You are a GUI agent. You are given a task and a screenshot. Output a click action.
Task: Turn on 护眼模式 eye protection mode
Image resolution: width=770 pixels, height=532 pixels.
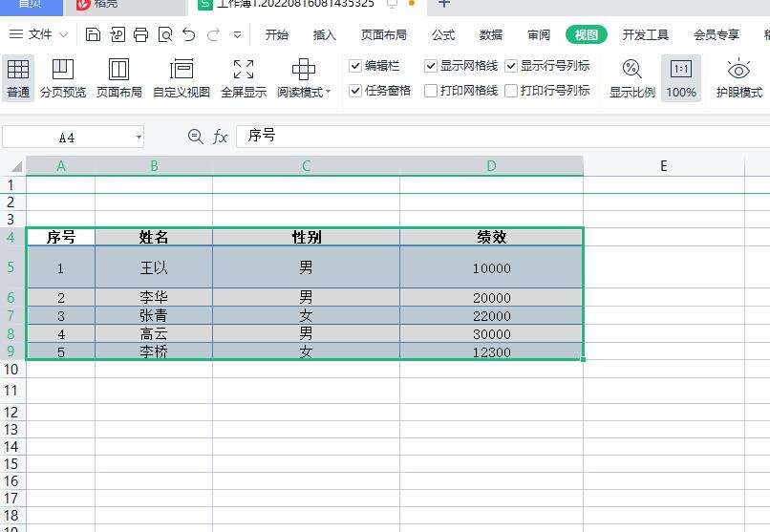(738, 78)
